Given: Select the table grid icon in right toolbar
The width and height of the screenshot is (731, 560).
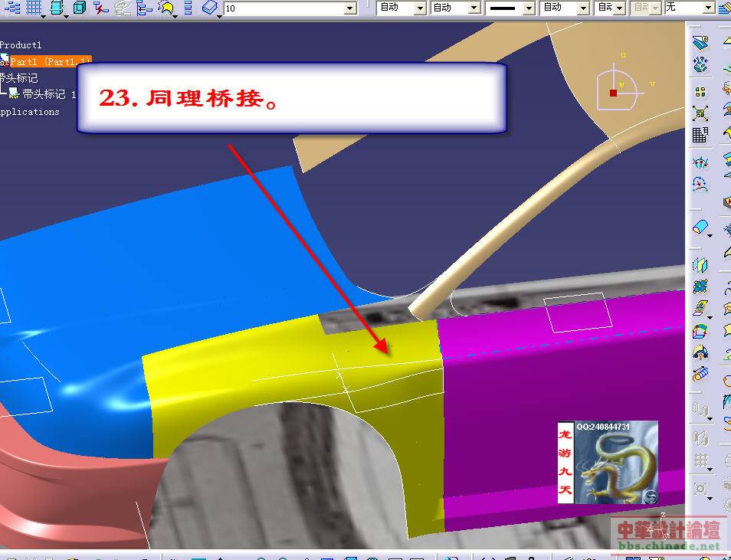Looking at the screenshot, I should tap(700, 136).
